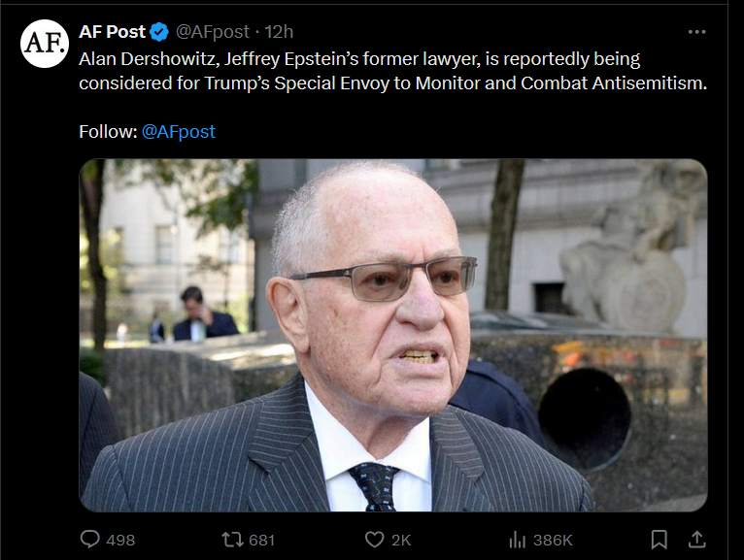Open the attached photo of the man
This screenshot has height=560, width=744.
pos(392,335)
